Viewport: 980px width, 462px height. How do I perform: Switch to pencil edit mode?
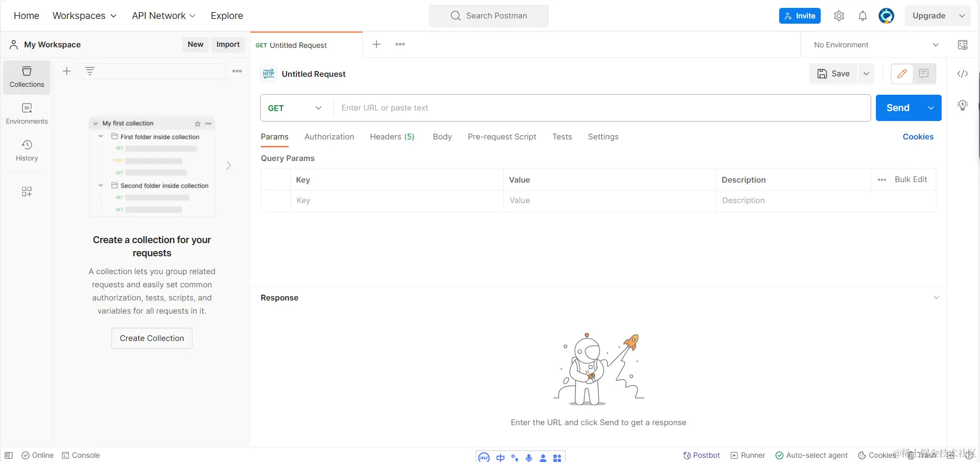902,74
